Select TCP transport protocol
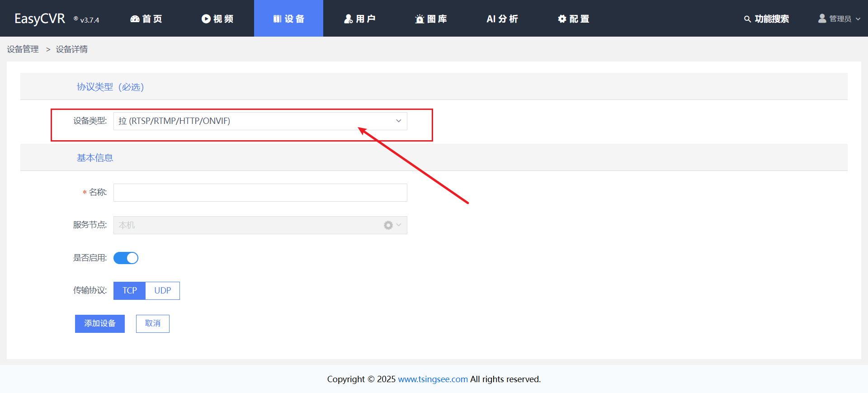868x393 pixels. [x=129, y=291]
